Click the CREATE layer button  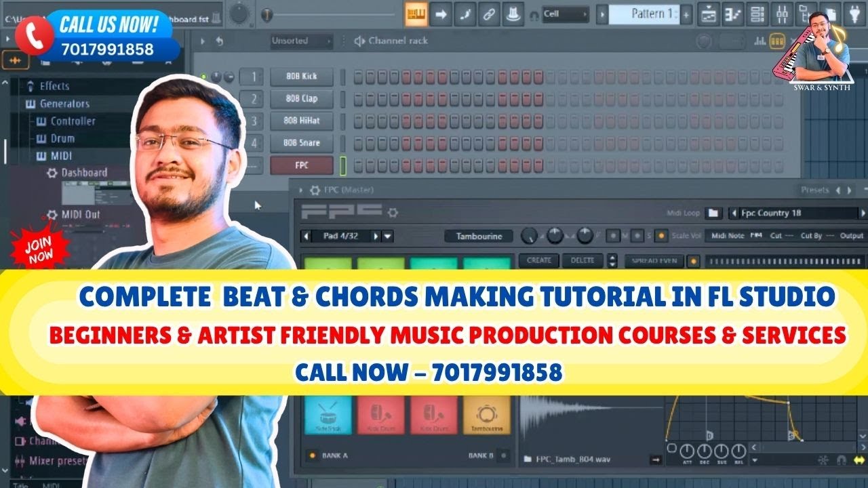pyautogui.click(x=539, y=260)
